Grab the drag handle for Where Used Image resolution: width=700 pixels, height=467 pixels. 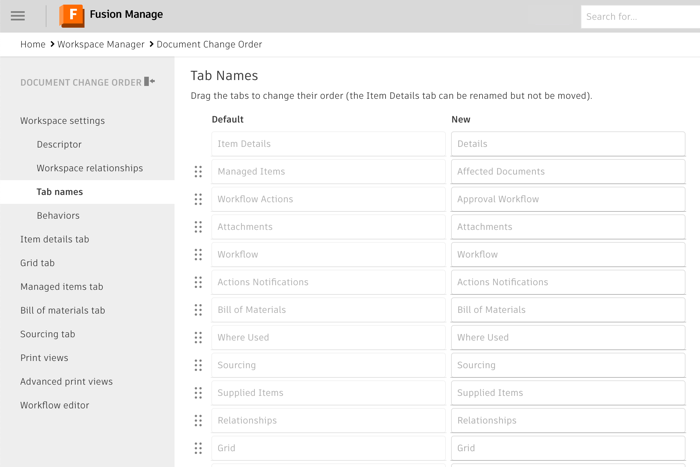pos(198,338)
